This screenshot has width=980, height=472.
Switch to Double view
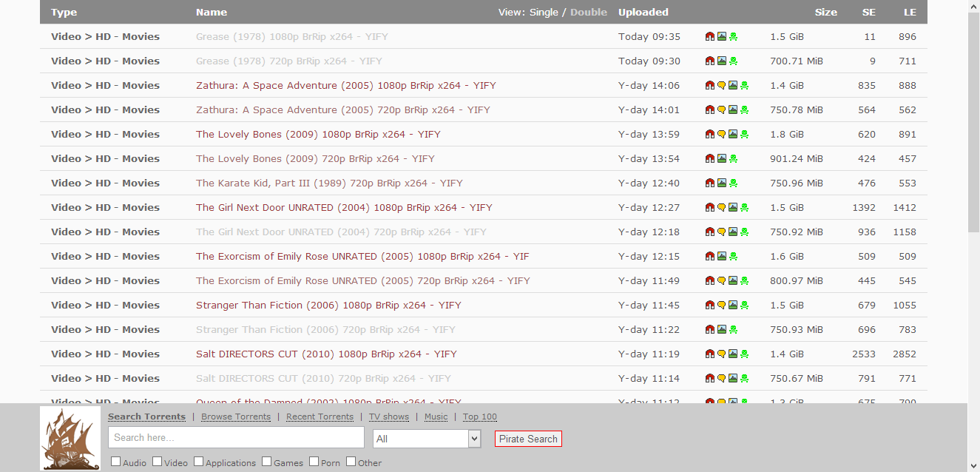point(589,12)
